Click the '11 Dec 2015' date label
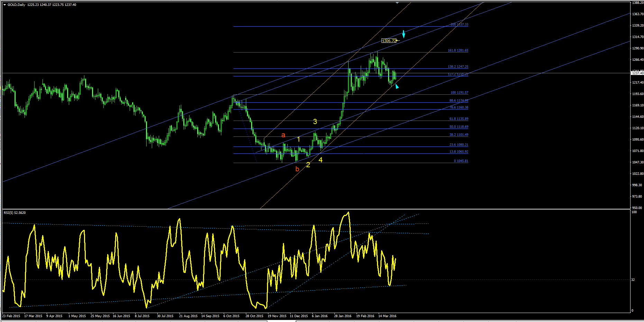Screen dimensions: 644x322 tap(299, 316)
